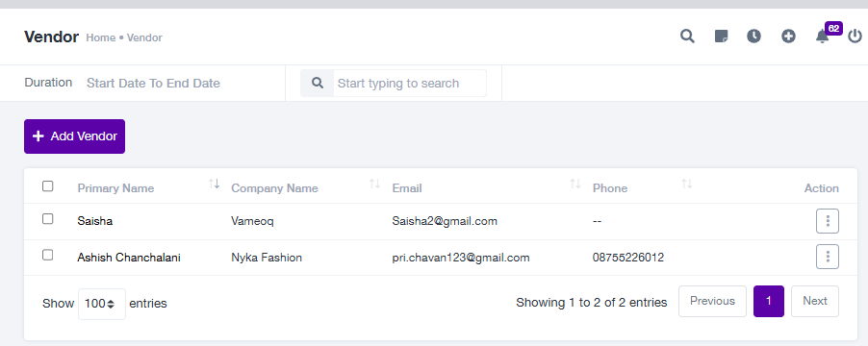This screenshot has height=346, width=868.
Task: Focus the Start typing to search field
Action: (x=409, y=83)
